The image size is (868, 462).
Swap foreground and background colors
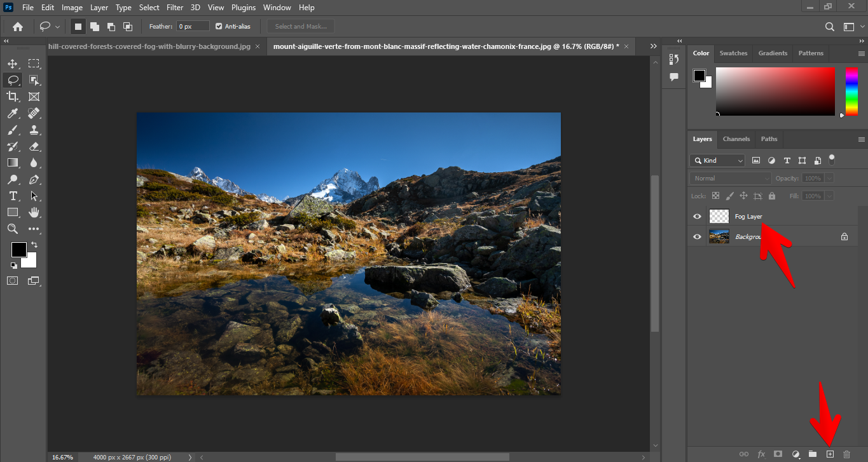(34, 245)
